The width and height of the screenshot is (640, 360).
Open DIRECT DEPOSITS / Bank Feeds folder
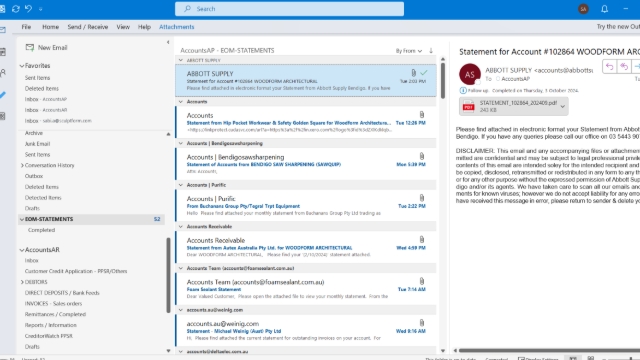62,293
